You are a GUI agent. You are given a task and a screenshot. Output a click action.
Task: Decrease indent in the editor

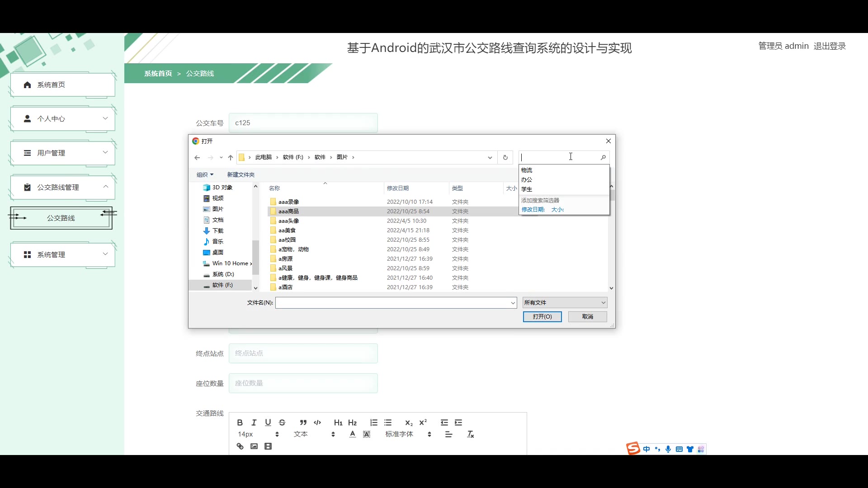point(444,422)
